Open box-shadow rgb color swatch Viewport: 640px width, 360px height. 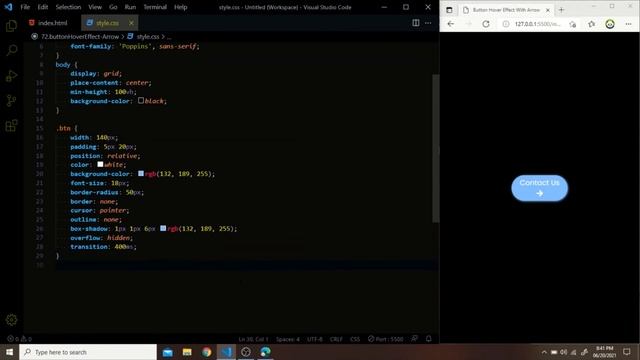[163, 228]
